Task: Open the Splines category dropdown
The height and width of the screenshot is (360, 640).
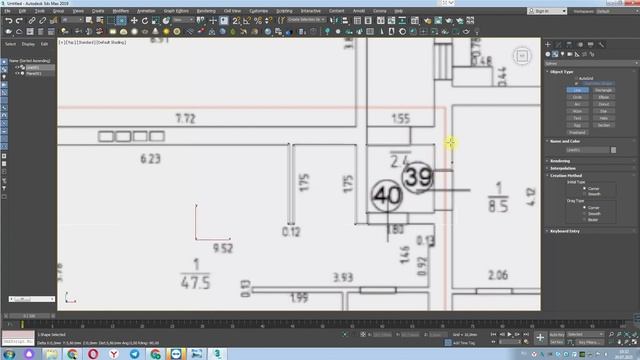Action: pos(591,63)
